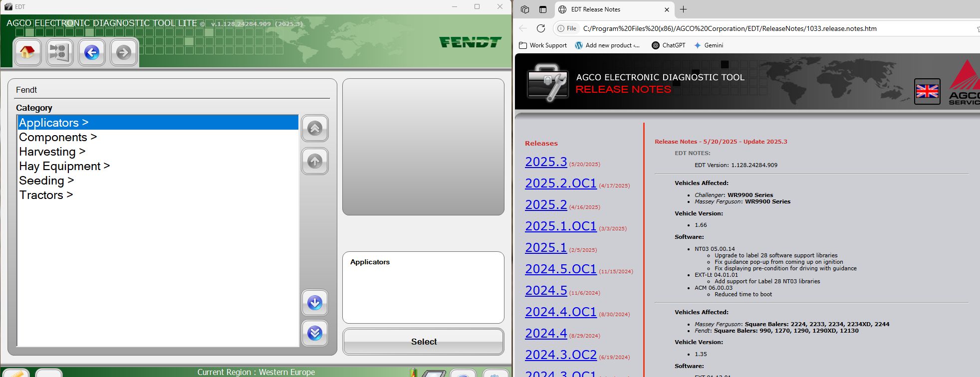Open Gemini bookmark
Viewport: 980px width, 377px height.
[x=709, y=45]
